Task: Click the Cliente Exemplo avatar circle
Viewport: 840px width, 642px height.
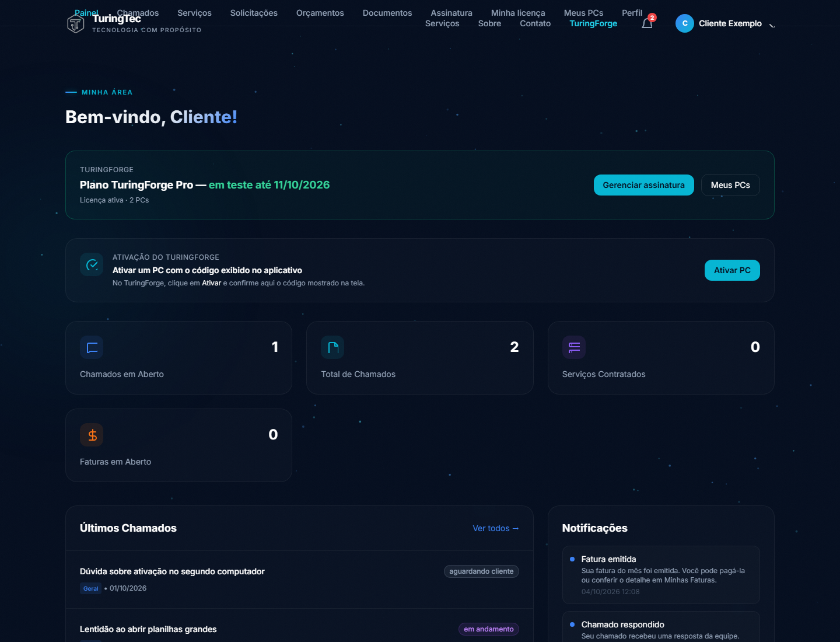Action: coord(685,23)
